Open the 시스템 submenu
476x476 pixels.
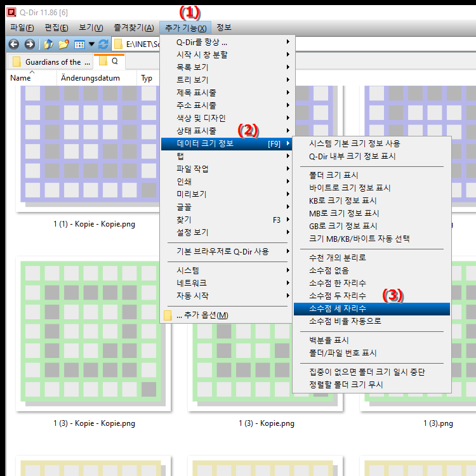(x=226, y=270)
